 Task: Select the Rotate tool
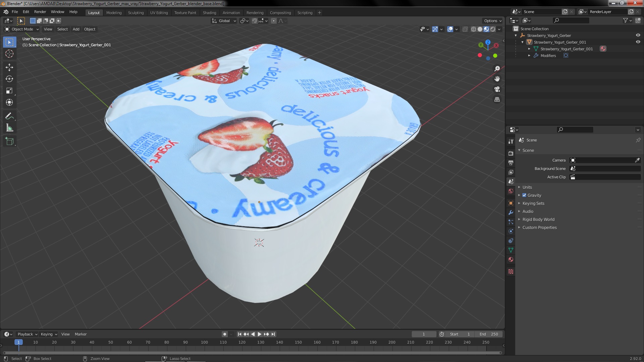tap(9, 79)
